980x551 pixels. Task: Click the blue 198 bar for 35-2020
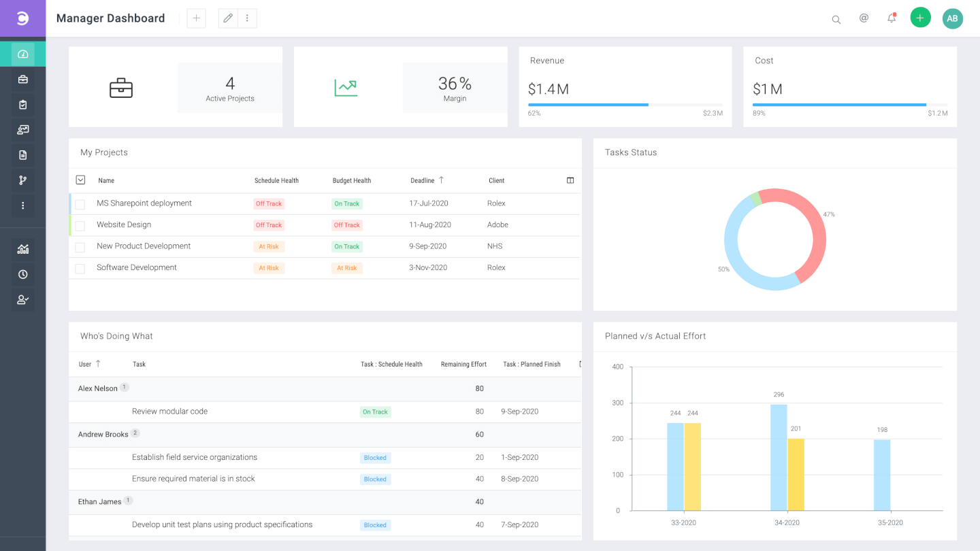(882, 475)
